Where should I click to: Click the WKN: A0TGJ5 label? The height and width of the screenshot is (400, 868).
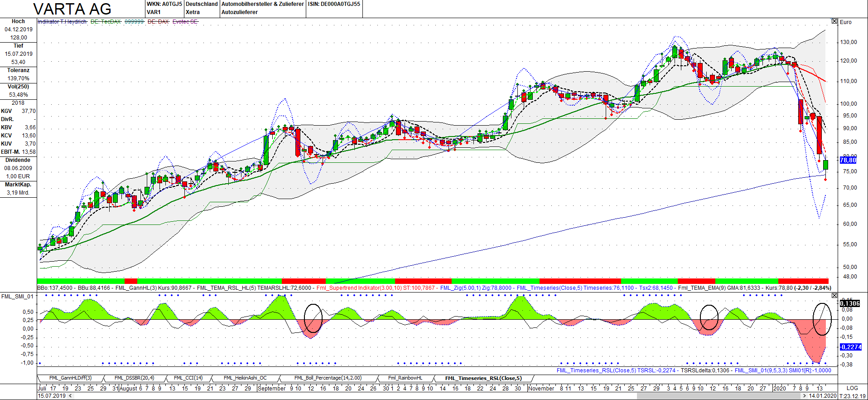pos(164,4)
